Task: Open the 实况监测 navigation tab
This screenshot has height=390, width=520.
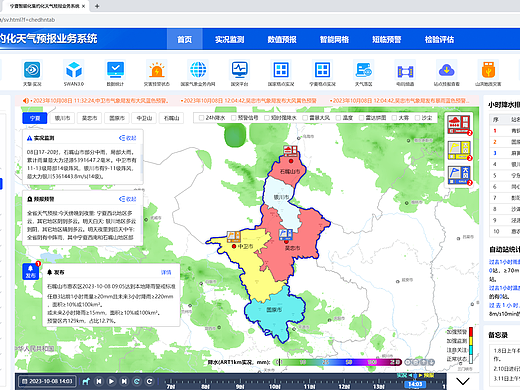Action: pyautogui.click(x=229, y=39)
